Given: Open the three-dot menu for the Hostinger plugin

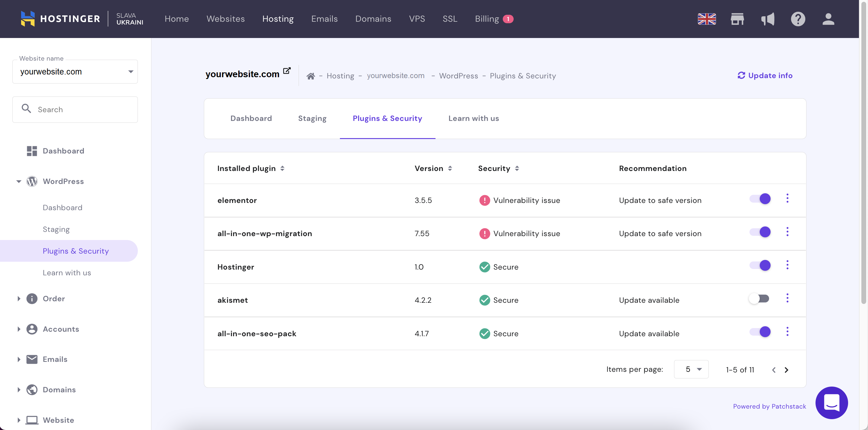Looking at the screenshot, I should point(788,265).
